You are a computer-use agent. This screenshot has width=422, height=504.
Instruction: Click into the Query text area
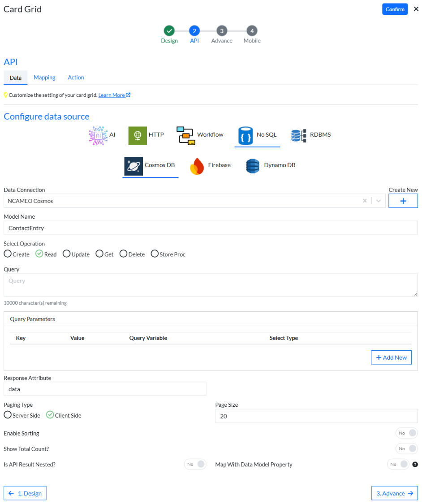coord(211,285)
